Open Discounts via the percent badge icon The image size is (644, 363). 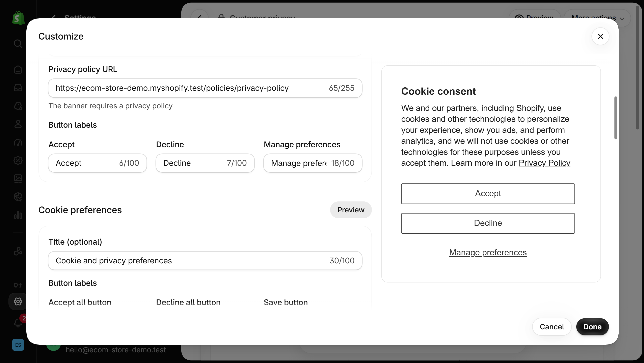click(18, 160)
